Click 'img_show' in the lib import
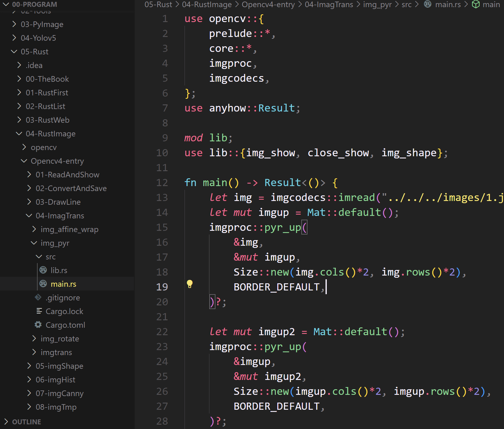504x429 pixels. coord(270,153)
